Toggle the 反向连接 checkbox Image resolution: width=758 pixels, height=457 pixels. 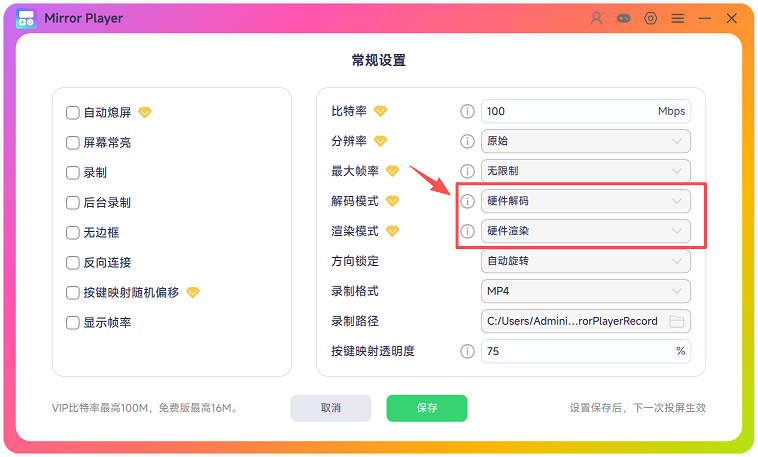pos(73,263)
